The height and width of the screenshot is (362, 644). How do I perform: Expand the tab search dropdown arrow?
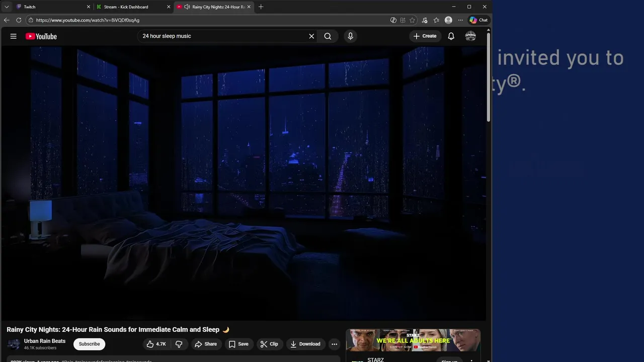[7, 7]
